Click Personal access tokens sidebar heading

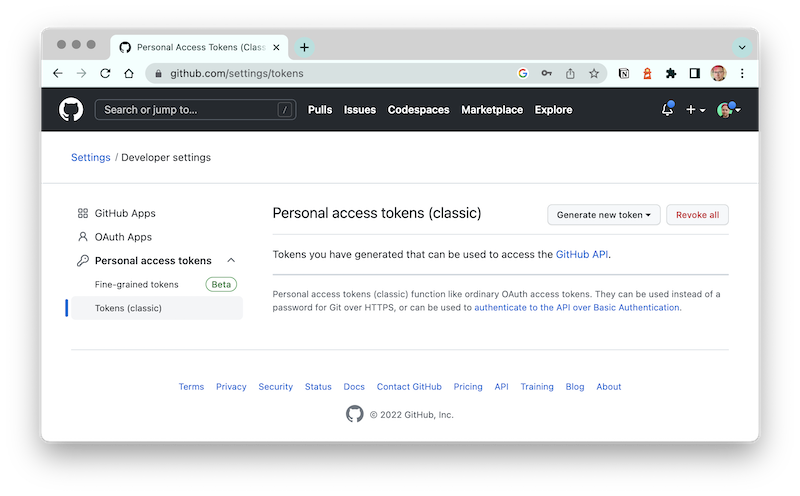coord(153,261)
